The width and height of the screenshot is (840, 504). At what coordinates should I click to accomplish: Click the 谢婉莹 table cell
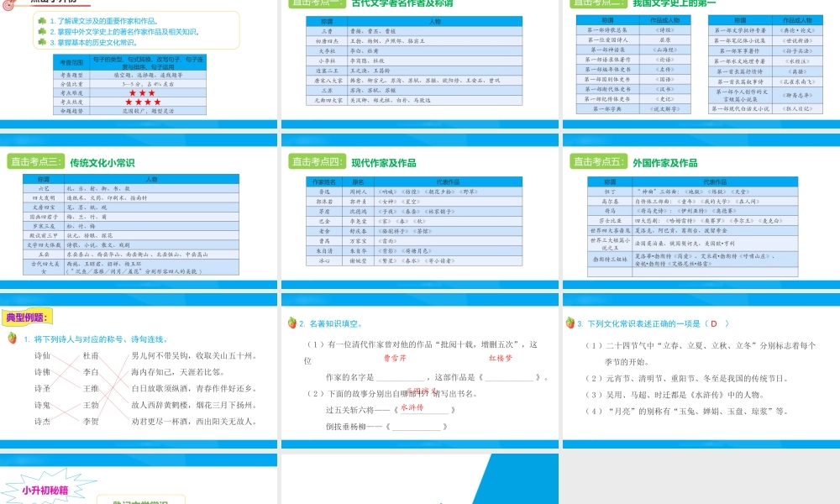pyautogui.click(x=359, y=261)
